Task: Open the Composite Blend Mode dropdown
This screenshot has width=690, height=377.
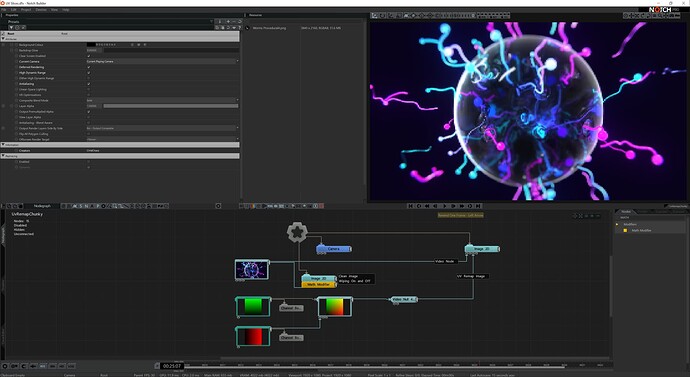Action: [163, 100]
